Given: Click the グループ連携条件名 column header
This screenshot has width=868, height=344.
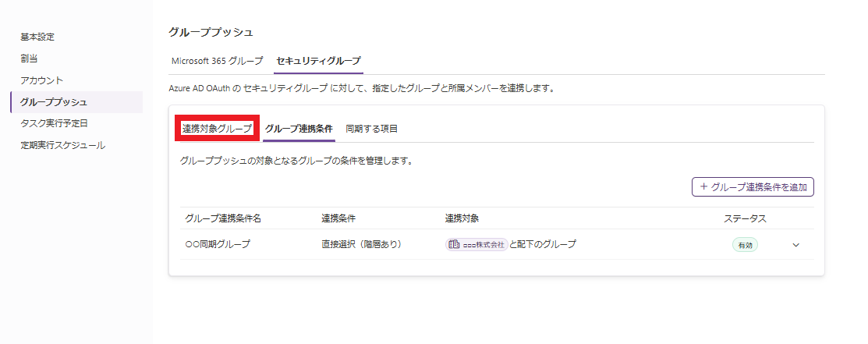Looking at the screenshot, I should pyautogui.click(x=222, y=218).
